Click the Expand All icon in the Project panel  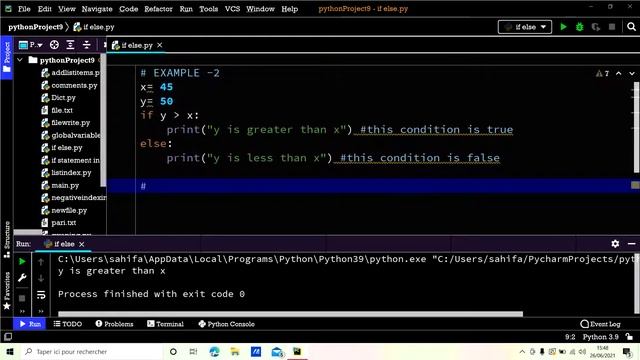tap(70, 45)
